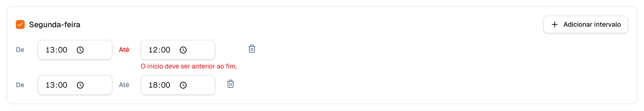Click the plus icon in Adicionar intervalo
The height and width of the screenshot is (111, 644).
(554, 24)
